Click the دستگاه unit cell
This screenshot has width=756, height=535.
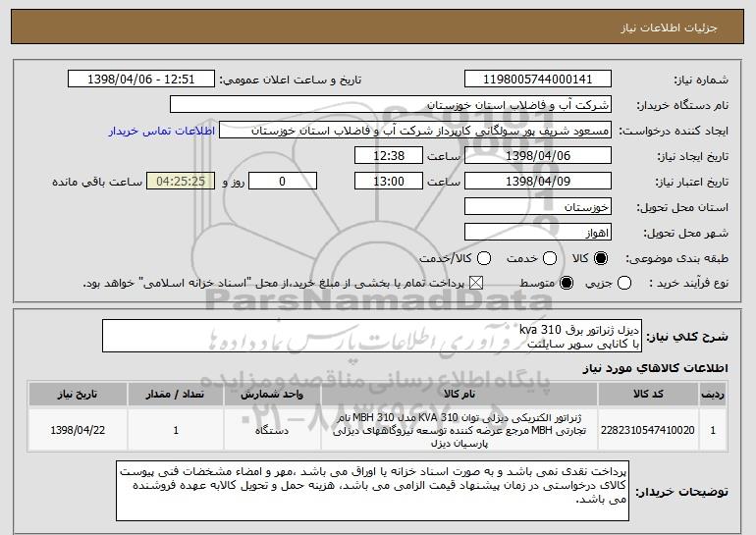pyautogui.click(x=272, y=430)
